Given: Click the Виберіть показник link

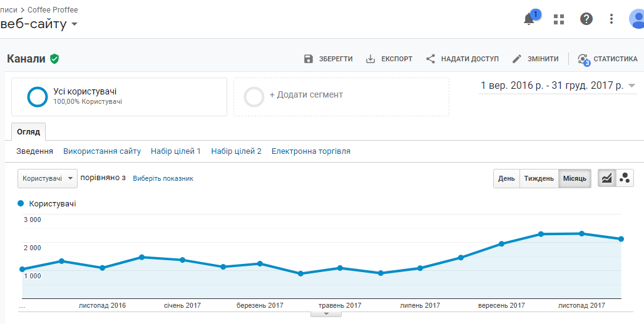Looking at the screenshot, I should 163,178.
